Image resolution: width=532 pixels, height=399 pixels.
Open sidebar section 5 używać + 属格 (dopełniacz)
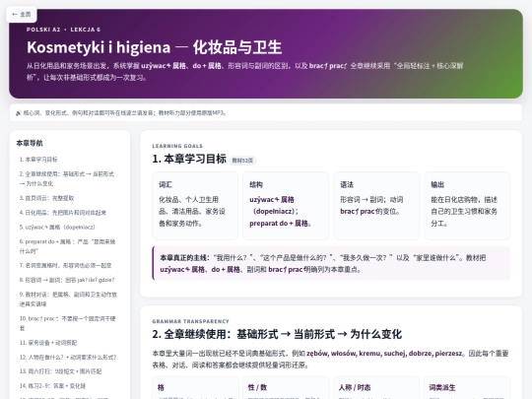(x=57, y=227)
